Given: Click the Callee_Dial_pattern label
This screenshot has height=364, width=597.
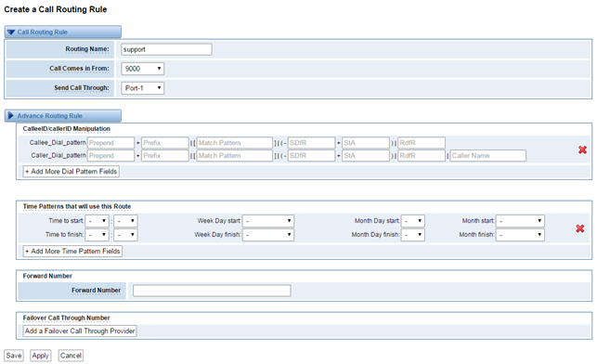Looking at the screenshot, I should click(58, 143).
